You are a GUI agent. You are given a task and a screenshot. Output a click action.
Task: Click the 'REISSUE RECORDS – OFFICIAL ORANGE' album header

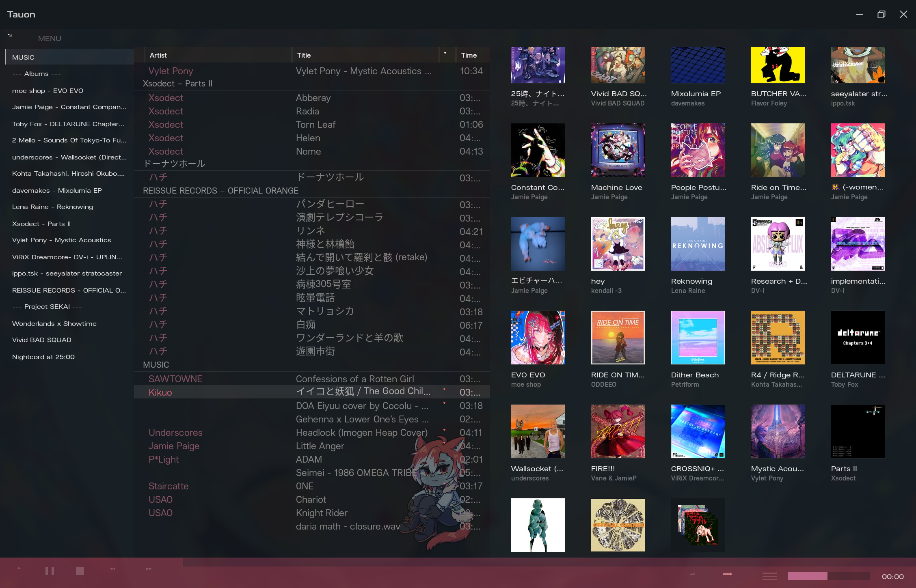point(220,191)
